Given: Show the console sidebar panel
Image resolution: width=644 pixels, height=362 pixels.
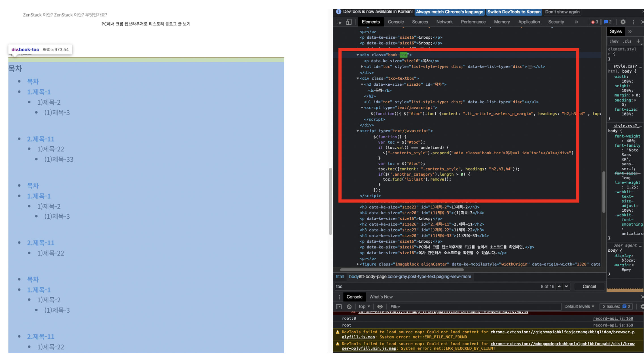Looking at the screenshot, I should click(x=339, y=307).
